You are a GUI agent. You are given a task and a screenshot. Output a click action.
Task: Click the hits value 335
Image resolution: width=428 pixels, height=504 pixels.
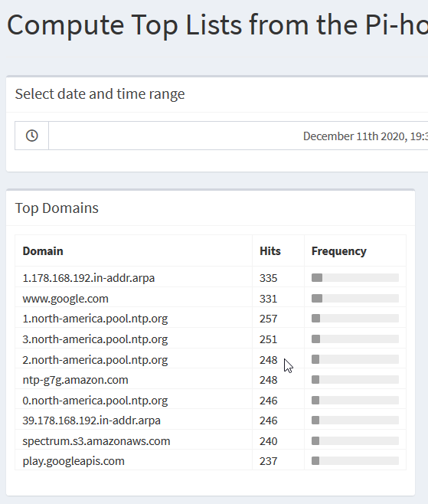(268, 278)
